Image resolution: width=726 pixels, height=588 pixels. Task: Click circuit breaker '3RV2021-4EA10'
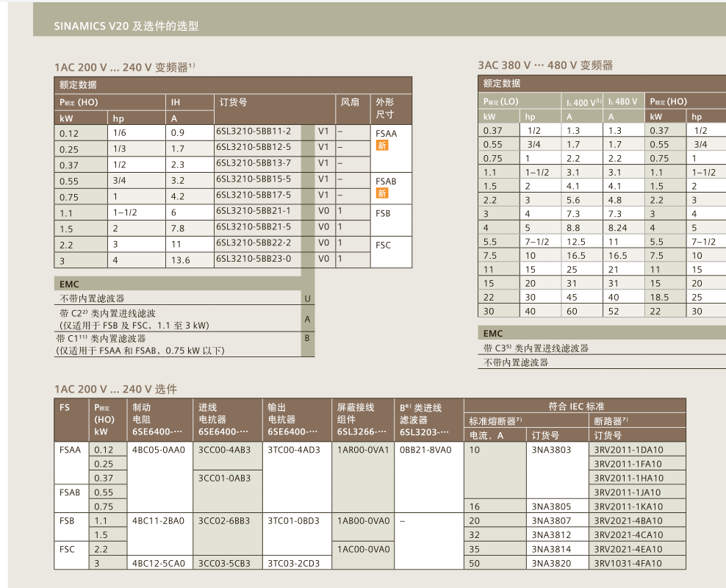pyautogui.click(x=628, y=549)
